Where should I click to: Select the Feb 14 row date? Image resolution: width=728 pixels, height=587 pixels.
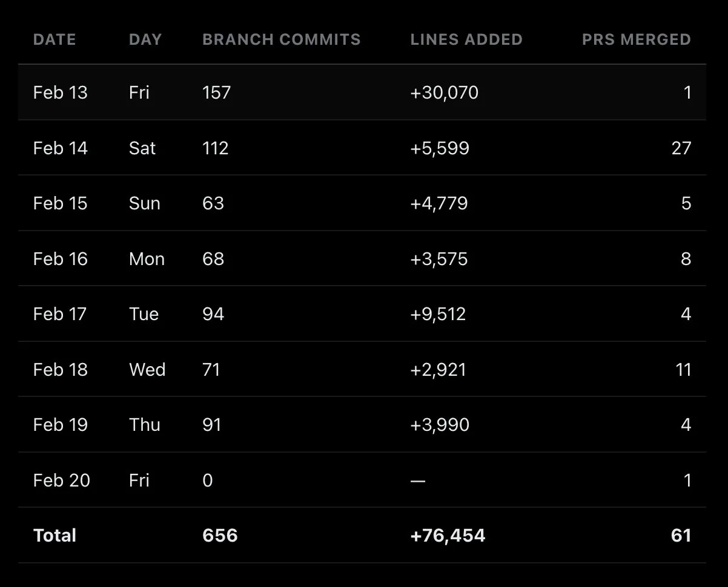[x=60, y=148]
